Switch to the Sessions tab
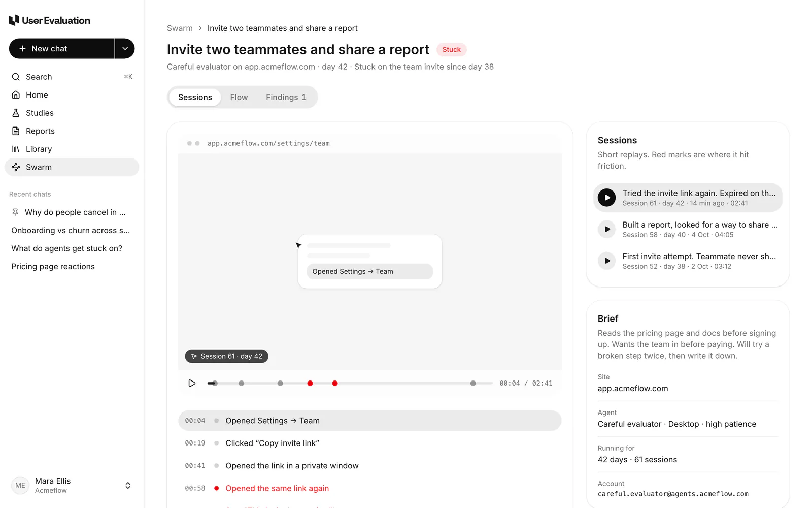The image size is (812, 508). coord(195,97)
